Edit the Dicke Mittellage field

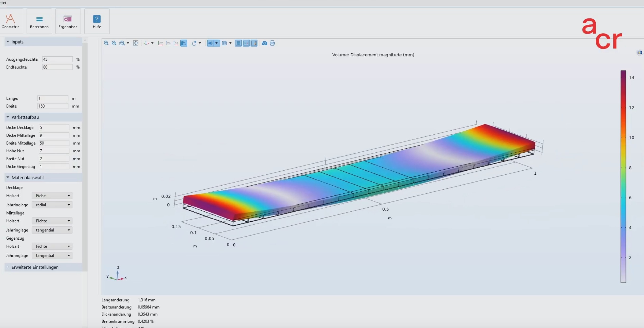click(x=54, y=135)
